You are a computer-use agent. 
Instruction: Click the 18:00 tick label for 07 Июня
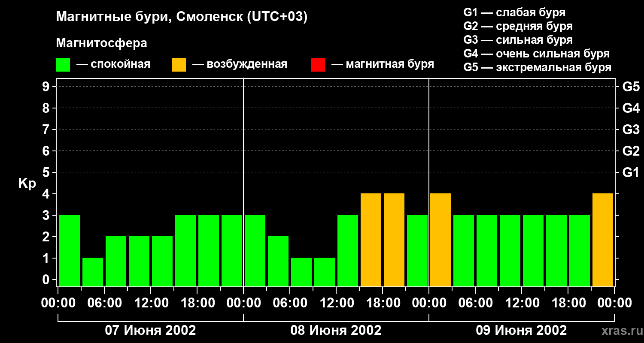click(x=197, y=303)
